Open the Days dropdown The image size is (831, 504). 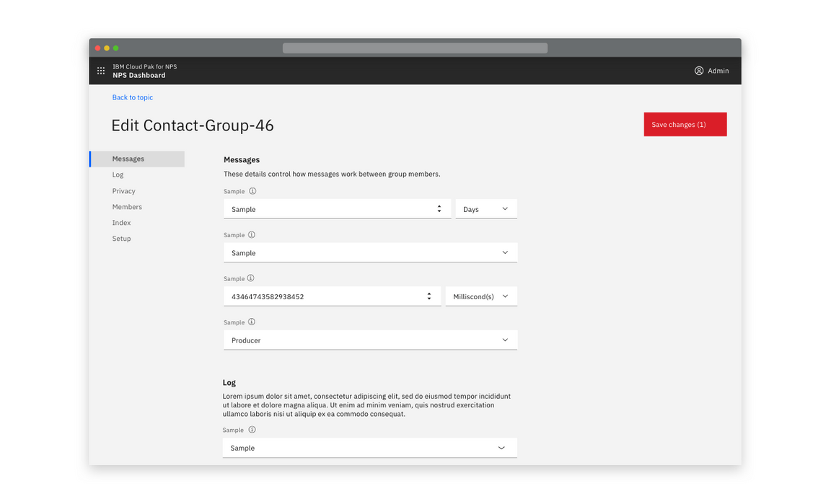tap(485, 208)
